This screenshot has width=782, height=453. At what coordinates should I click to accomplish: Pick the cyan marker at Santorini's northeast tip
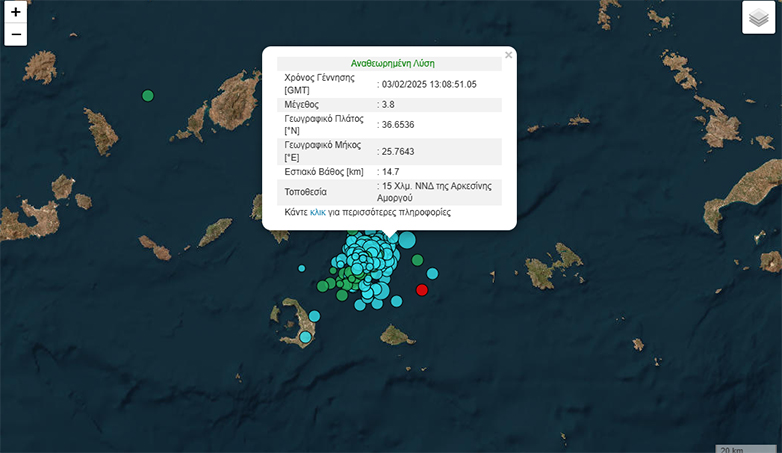click(x=314, y=316)
